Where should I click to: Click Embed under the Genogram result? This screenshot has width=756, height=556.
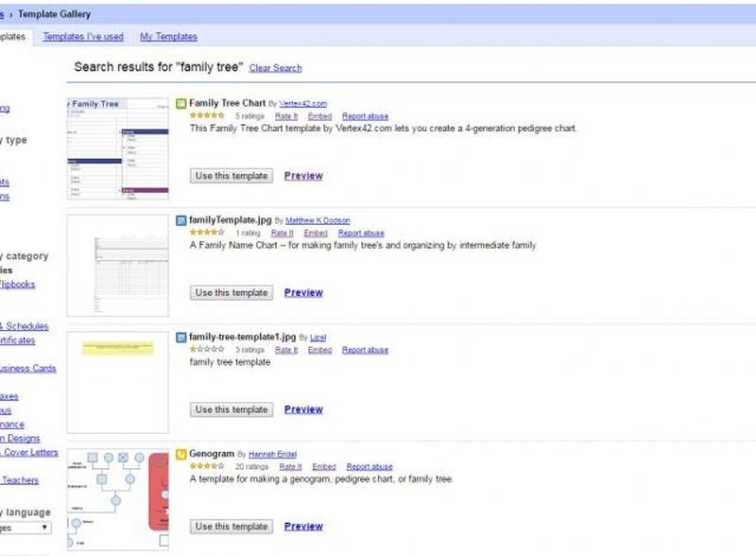point(324,466)
